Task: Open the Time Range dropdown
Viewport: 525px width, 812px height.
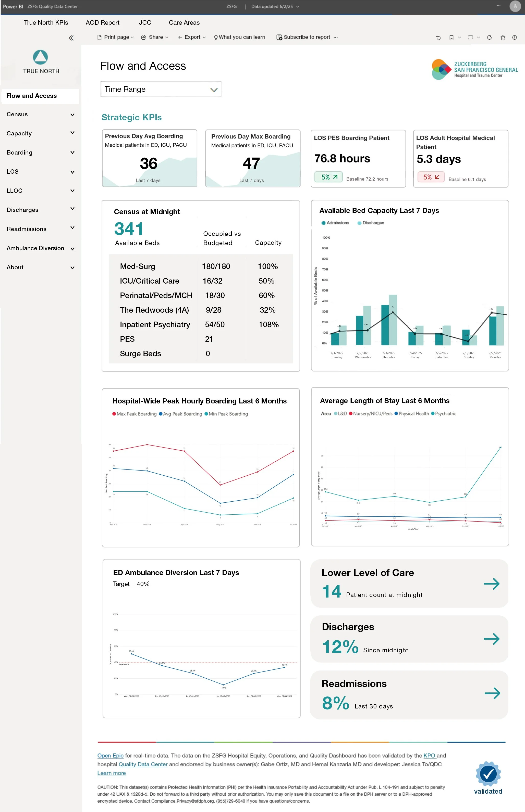Action: click(x=214, y=89)
